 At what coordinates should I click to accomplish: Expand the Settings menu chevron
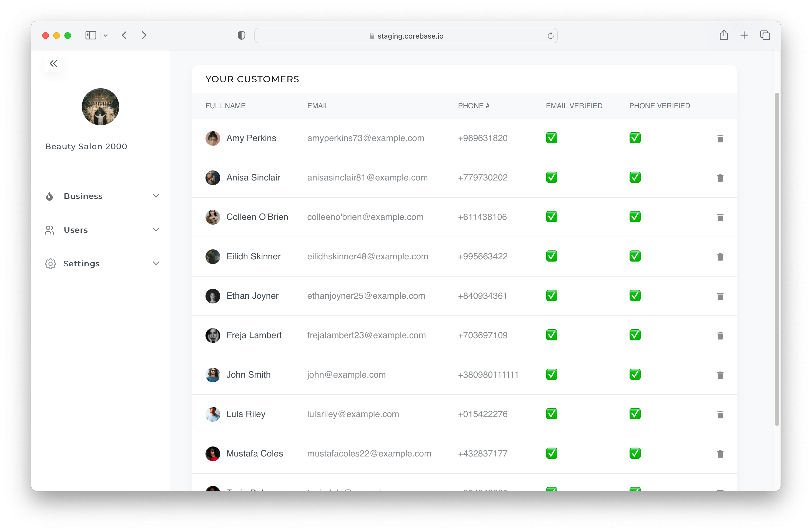click(x=156, y=263)
